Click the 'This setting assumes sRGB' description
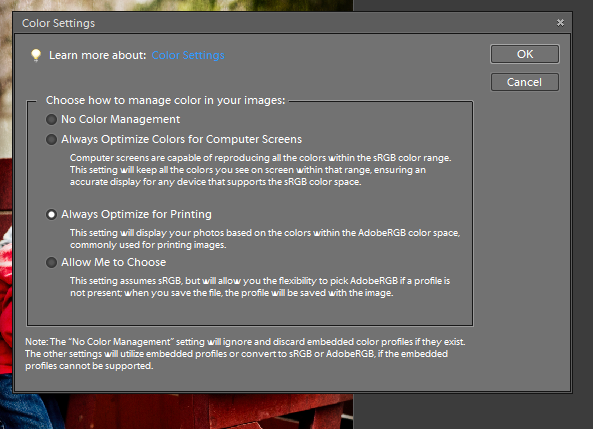The height and width of the screenshot is (429, 593). coord(260,287)
